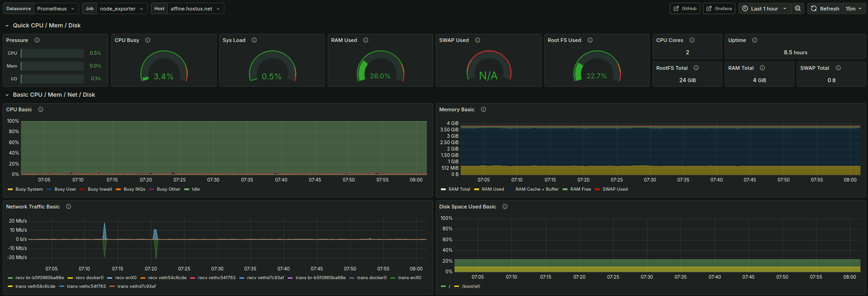Click the info icon beside Pressure panel title
Screen dimensions: 868x296
[x=37, y=40]
